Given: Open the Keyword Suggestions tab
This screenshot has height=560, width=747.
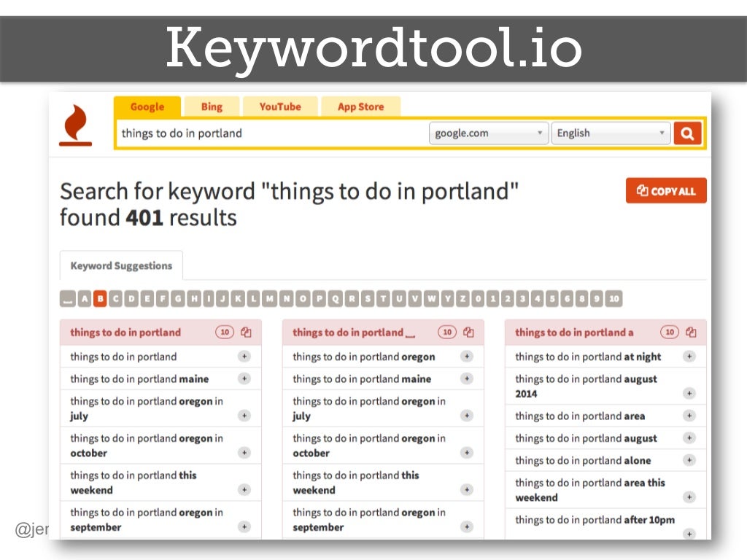Looking at the screenshot, I should [121, 265].
